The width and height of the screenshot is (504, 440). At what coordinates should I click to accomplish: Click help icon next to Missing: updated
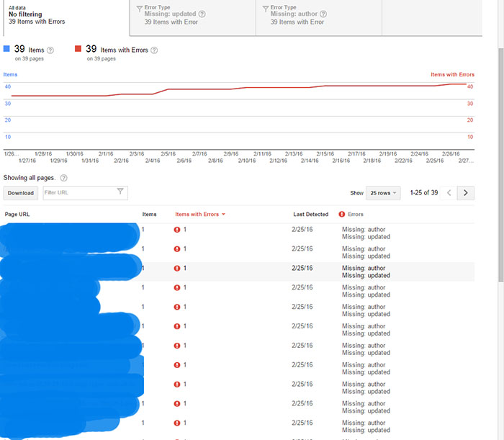202,14
